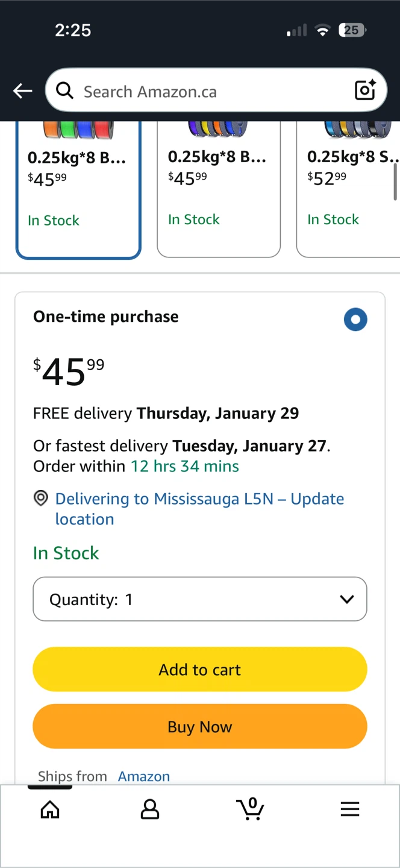Image resolution: width=400 pixels, height=868 pixels.
Task: Open Delivering to Mississauga L5N link
Action: [199, 509]
